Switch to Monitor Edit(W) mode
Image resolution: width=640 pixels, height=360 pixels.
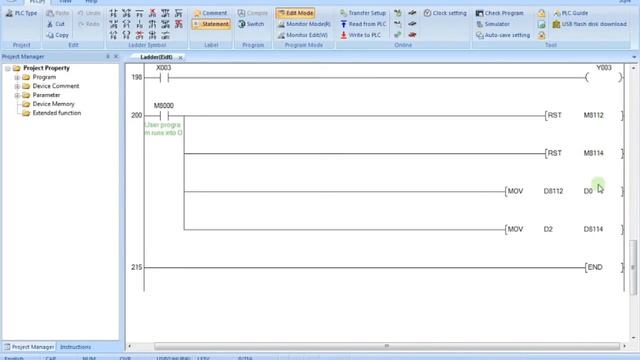tap(302, 35)
